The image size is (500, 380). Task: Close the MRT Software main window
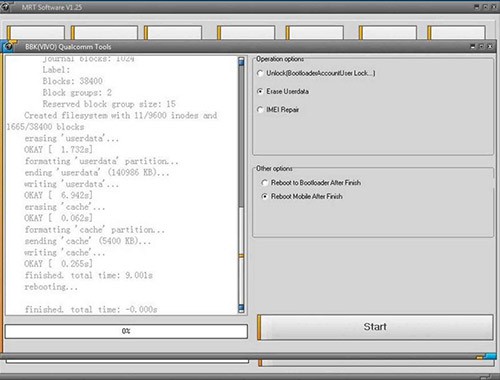[x=493, y=7]
